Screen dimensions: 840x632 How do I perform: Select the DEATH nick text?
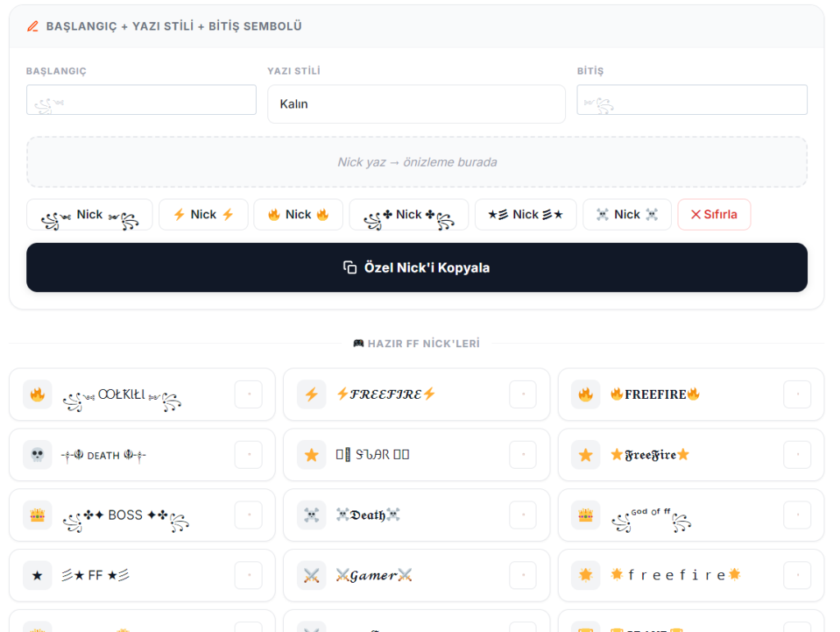[x=103, y=455]
